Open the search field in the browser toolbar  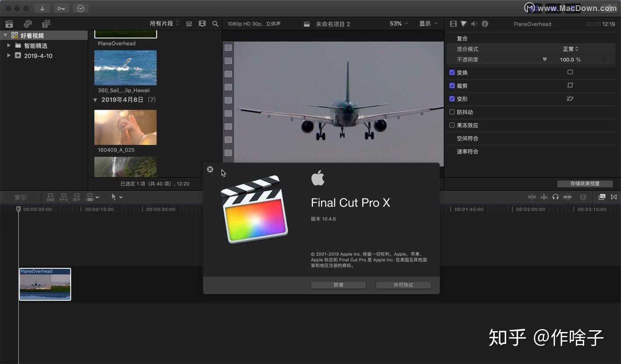coord(215,24)
